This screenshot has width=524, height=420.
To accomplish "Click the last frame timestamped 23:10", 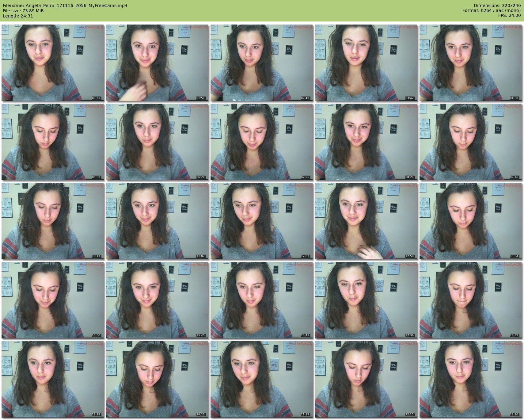I will click(x=470, y=379).
